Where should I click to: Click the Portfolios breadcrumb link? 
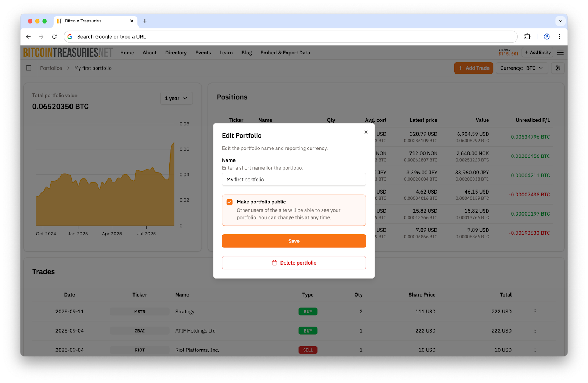coord(51,68)
